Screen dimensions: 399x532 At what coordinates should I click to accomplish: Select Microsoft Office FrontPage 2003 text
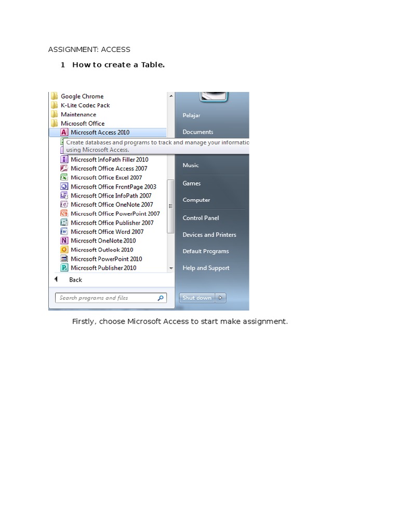(x=114, y=187)
